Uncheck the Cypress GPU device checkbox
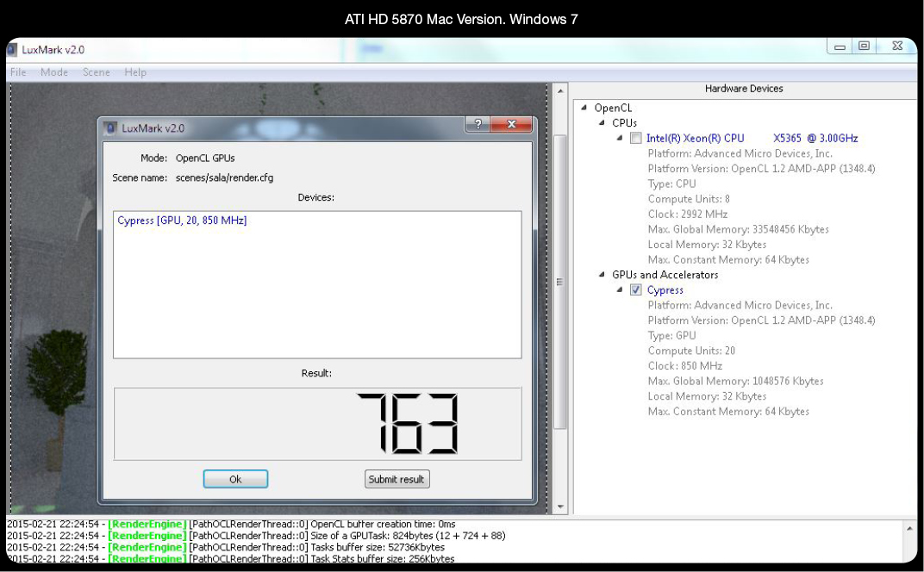This screenshot has height=572, width=924. tap(636, 289)
